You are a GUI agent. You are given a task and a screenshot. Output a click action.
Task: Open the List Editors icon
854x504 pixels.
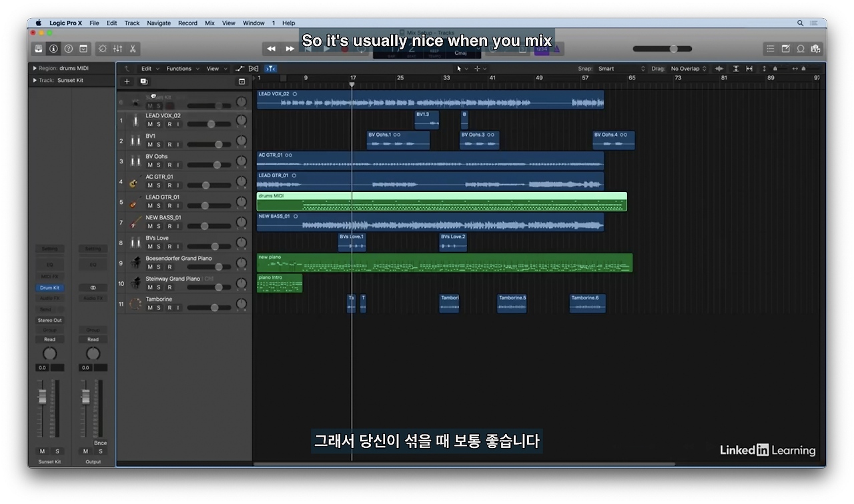coord(771,49)
